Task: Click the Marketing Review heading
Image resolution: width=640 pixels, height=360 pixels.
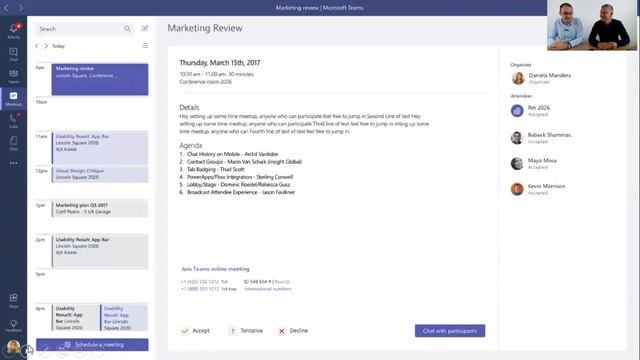Action: 205,28
